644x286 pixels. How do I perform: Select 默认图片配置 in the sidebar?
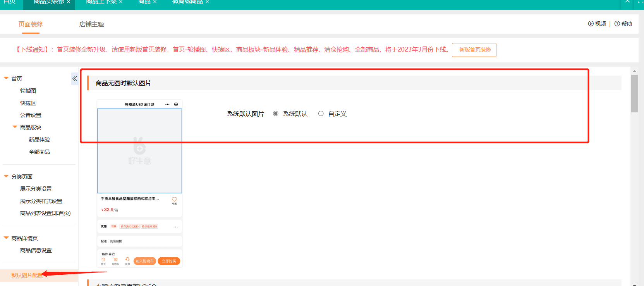[x=27, y=275]
